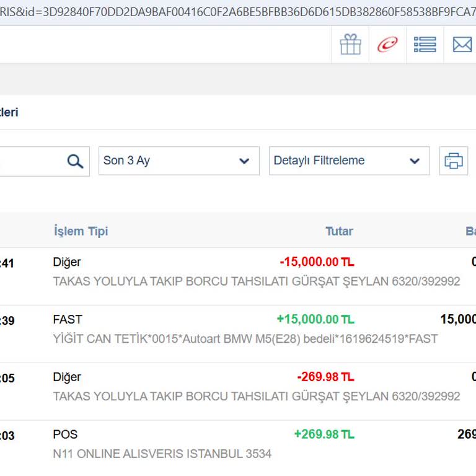Viewport: 476px width, 476px height.
Task: Open the Son 3 Ay period dropdown
Action: tap(178, 161)
